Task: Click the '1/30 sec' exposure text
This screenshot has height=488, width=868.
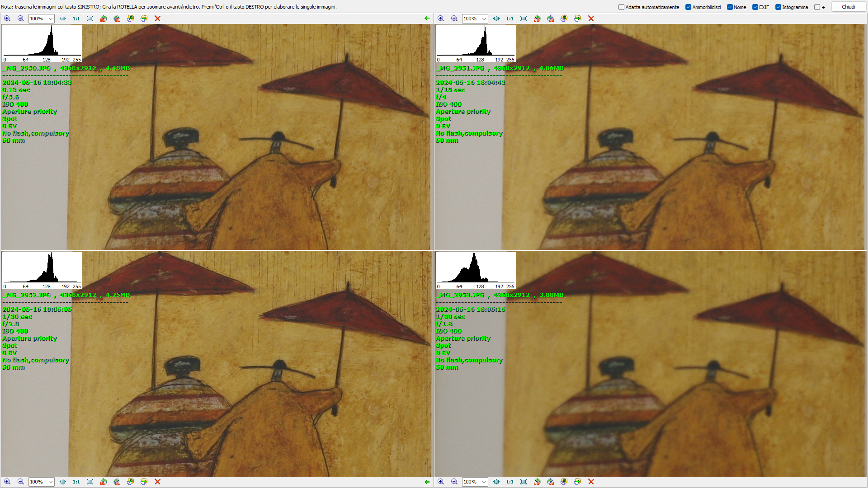Action: click(x=17, y=317)
